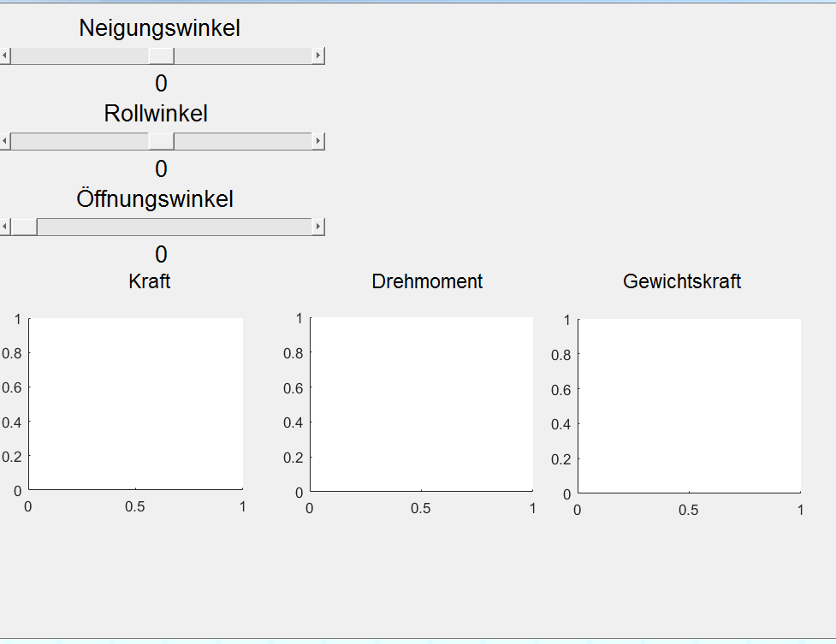
Task: Click inside the Drehmoment plot area
Action: point(421,405)
